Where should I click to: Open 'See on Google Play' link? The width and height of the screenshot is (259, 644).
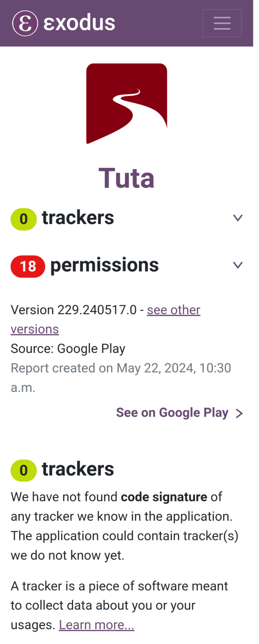tap(172, 413)
